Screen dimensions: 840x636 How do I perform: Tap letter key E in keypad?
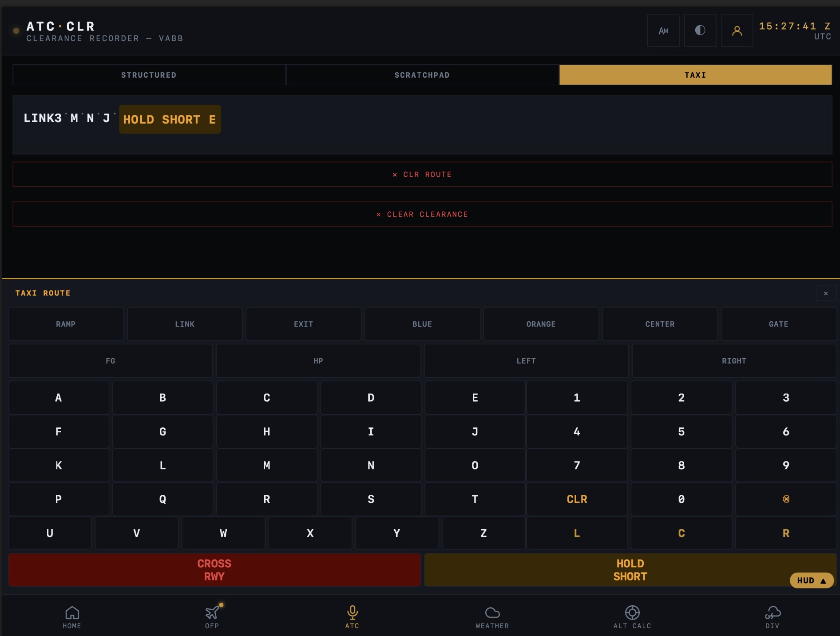click(475, 398)
